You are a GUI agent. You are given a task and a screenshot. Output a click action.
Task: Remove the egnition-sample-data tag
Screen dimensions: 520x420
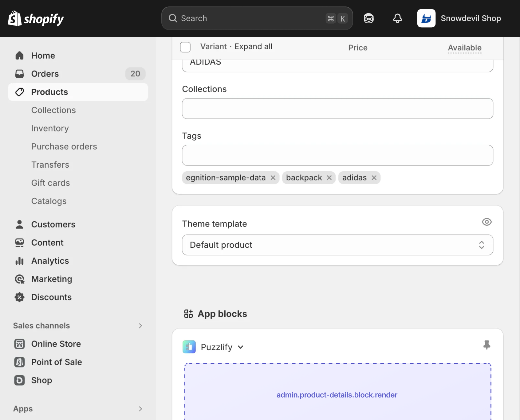273,178
